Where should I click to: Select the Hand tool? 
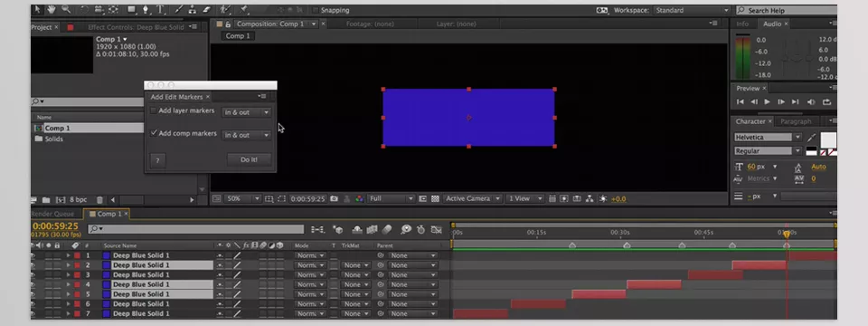tap(52, 9)
